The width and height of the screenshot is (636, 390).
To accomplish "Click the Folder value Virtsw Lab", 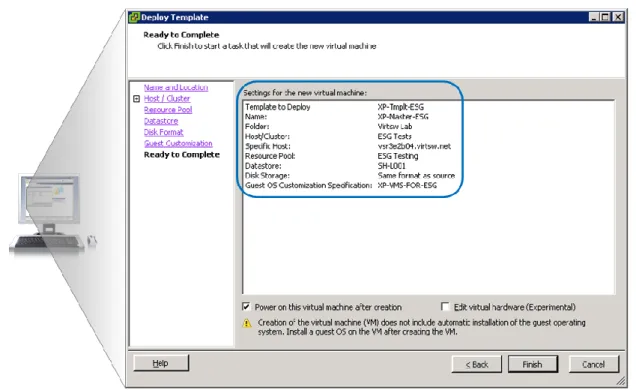I will click(395, 126).
